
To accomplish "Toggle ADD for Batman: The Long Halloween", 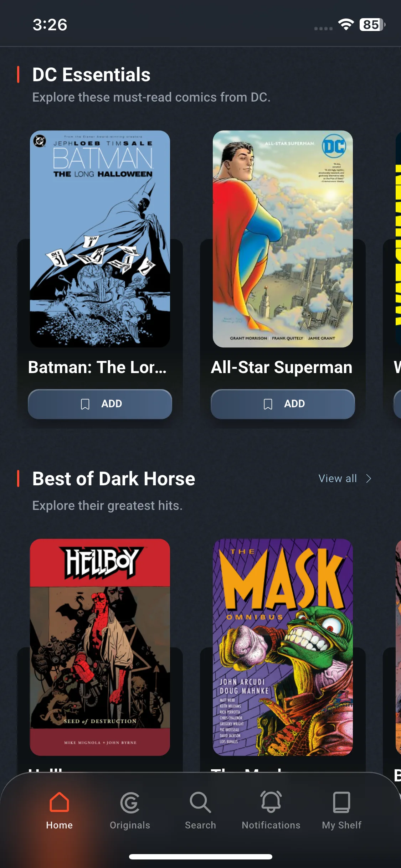I will tap(100, 404).
